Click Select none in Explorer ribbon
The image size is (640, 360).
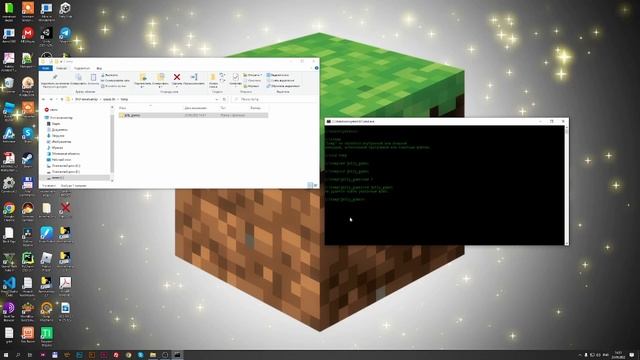(280, 80)
